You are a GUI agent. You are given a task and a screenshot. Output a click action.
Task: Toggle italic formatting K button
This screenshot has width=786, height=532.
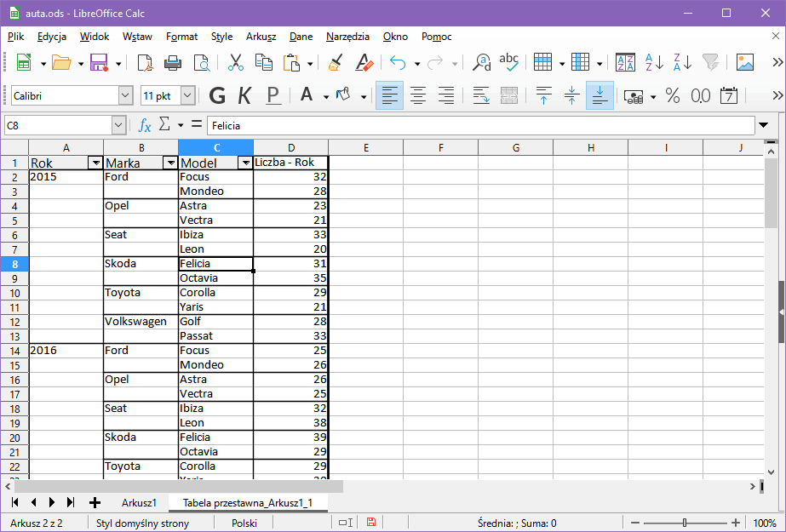click(x=244, y=95)
